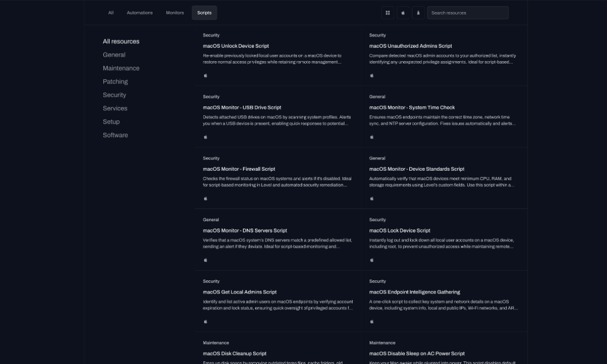
Task: Open macOS Monitor - DNS Servers Script
Action: coord(245,230)
